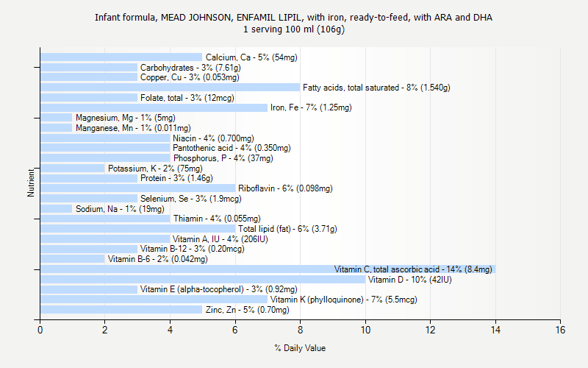Click the 'Calcium, Ca - 5% (54mg)' label

[x=251, y=57]
